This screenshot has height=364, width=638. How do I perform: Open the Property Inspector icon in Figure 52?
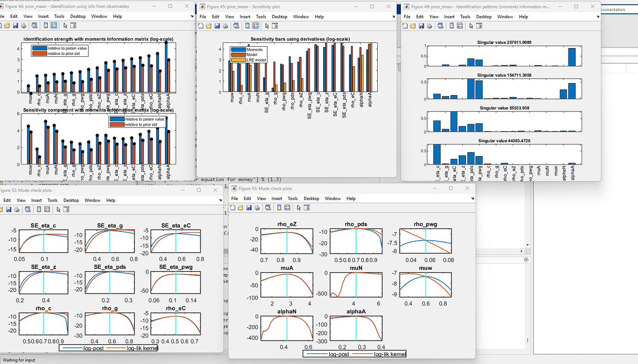point(67,209)
